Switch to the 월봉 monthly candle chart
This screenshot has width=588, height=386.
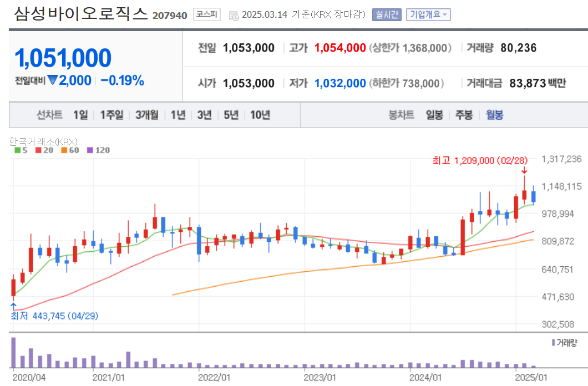click(494, 115)
